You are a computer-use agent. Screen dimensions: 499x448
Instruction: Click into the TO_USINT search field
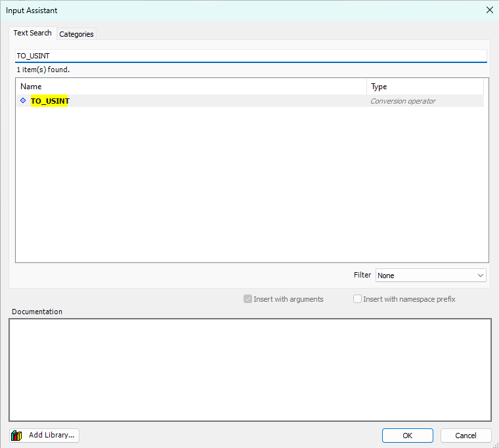click(x=249, y=56)
